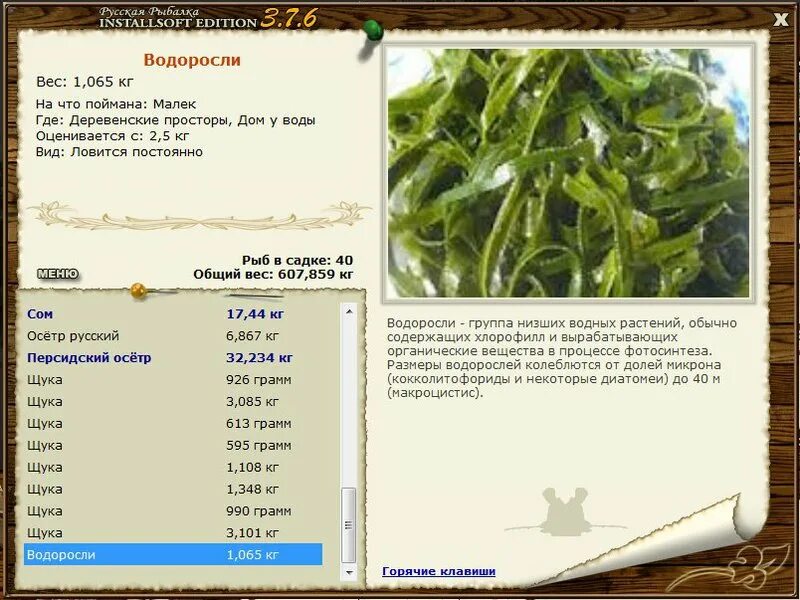The width and height of the screenshot is (800, 600).
Task: Click the На что поймана: Малек line
Action: coord(116,104)
